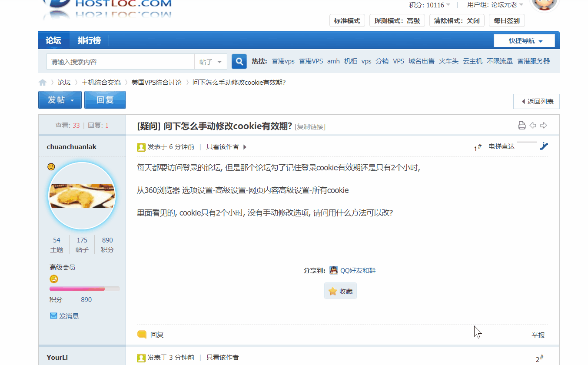Open the 论坛 nav tab
Screen dimensions: 588x365
[x=53, y=40]
